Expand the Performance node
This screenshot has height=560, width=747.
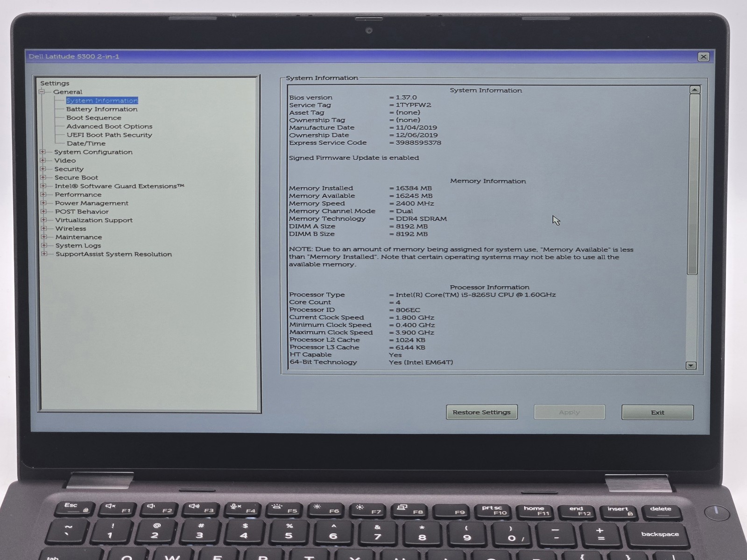tap(43, 194)
